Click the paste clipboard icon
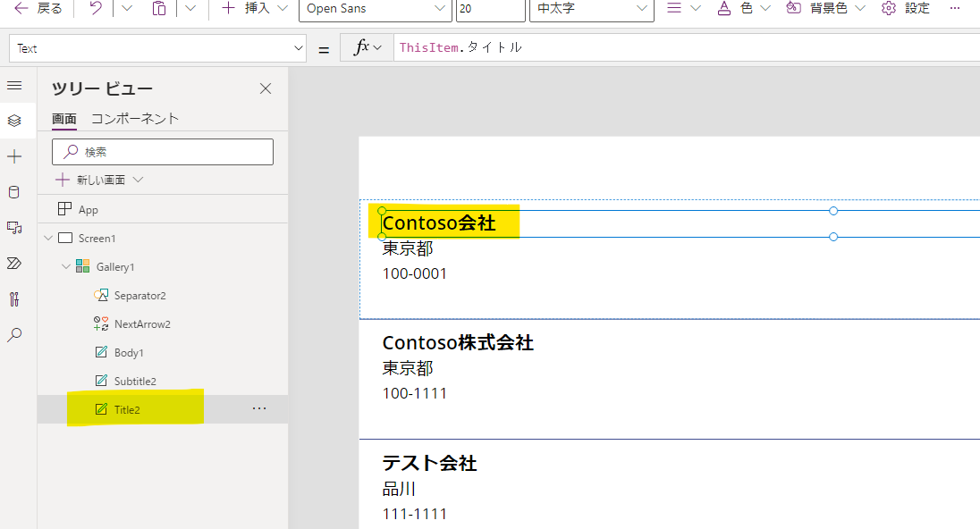The width and height of the screenshot is (980, 529). click(159, 8)
